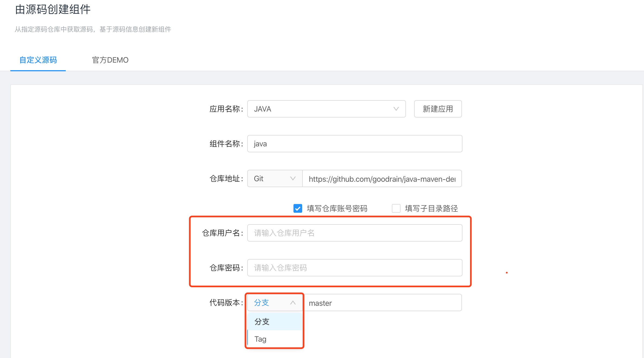Enable the 填写子目录路径 checkbox

click(396, 208)
